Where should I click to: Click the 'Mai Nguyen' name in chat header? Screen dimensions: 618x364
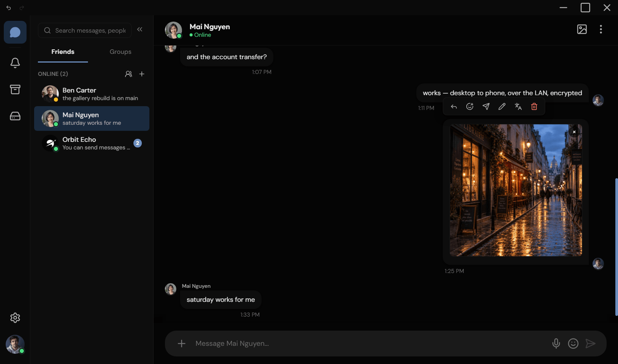210,27
